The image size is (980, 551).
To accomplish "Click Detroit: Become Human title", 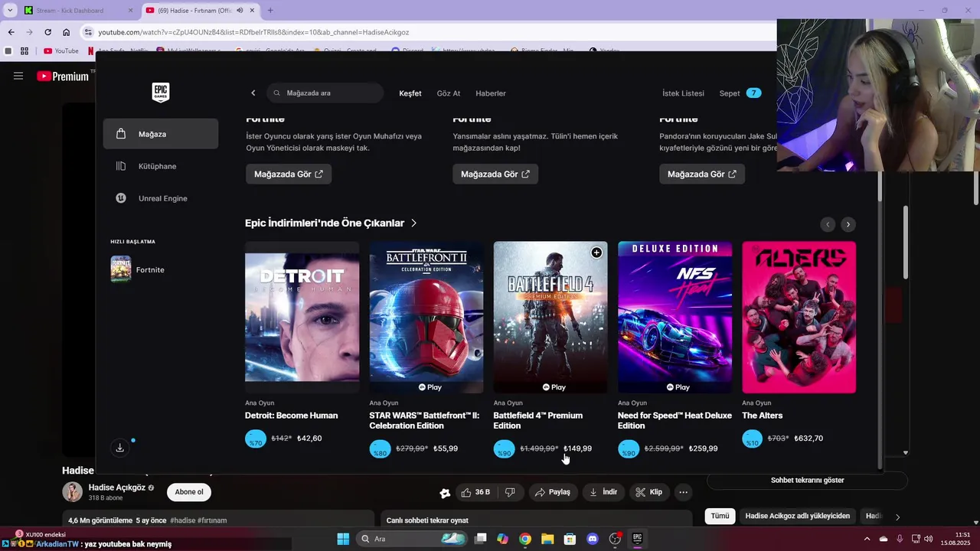I will point(291,416).
